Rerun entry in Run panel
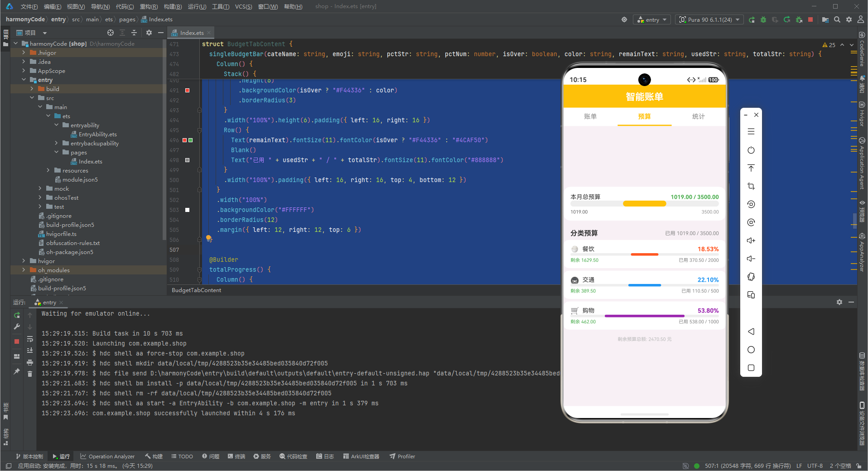Viewport: 868px width, 471px height. click(17, 315)
